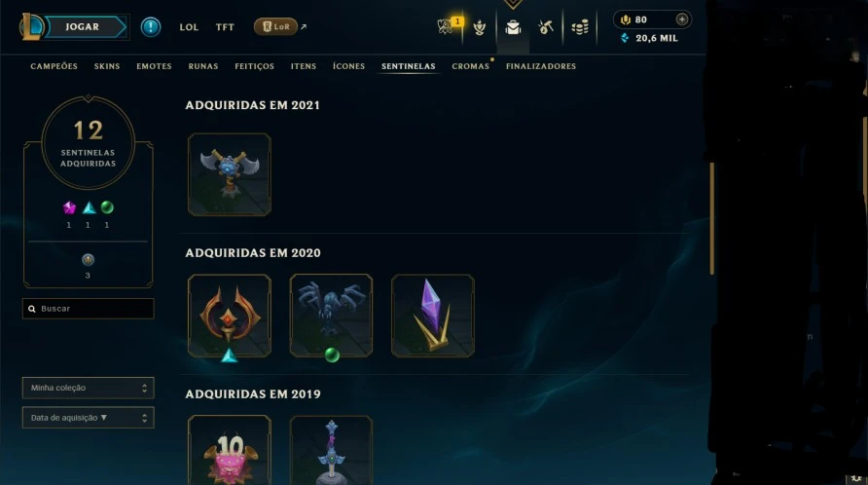This screenshot has height=485, width=868.
Task: Open the Data de aquisição sort dropdown
Action: click(88, 418)
